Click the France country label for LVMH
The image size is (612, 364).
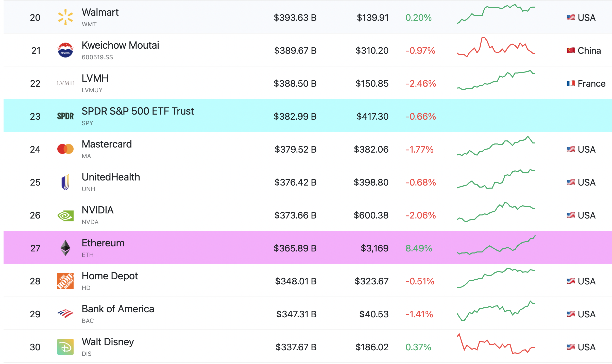(x=591, y=83)
